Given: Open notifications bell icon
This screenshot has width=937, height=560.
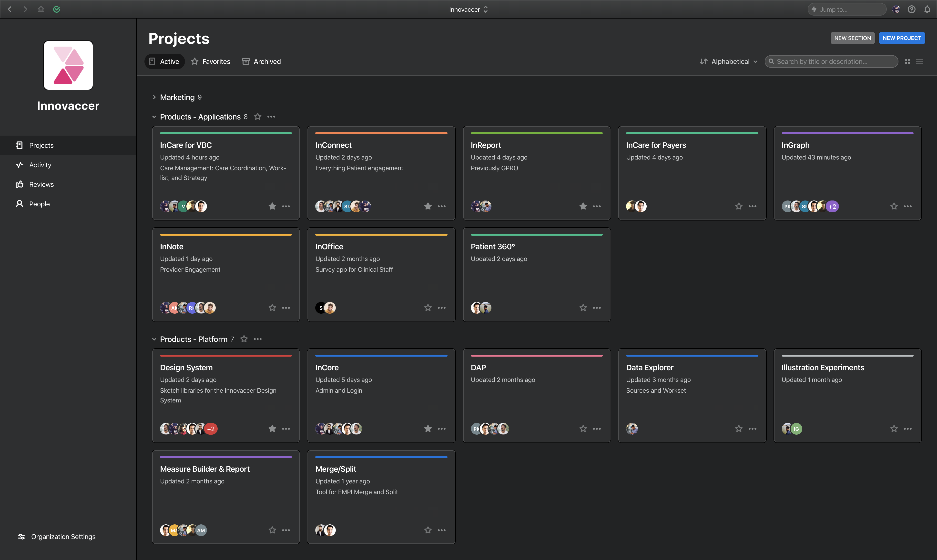Looking at the screenshot, I should [927, 9].
